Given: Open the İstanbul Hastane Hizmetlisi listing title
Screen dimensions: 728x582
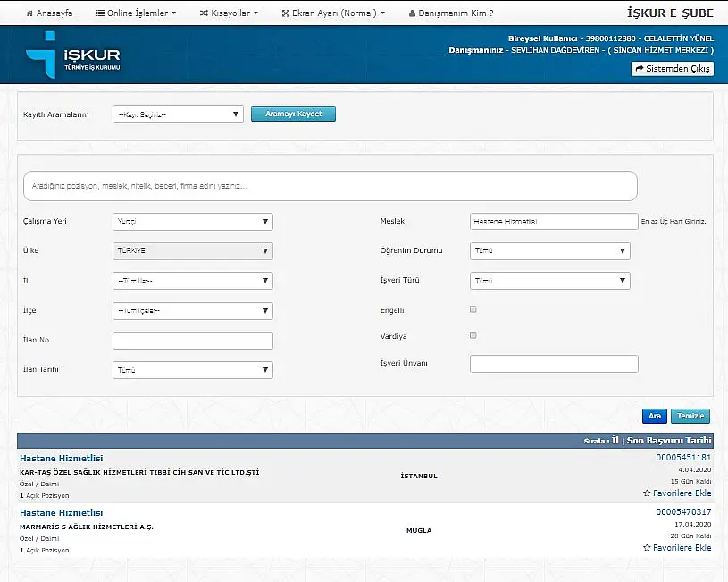Looking at the screenshot, I should pos(62,459).
